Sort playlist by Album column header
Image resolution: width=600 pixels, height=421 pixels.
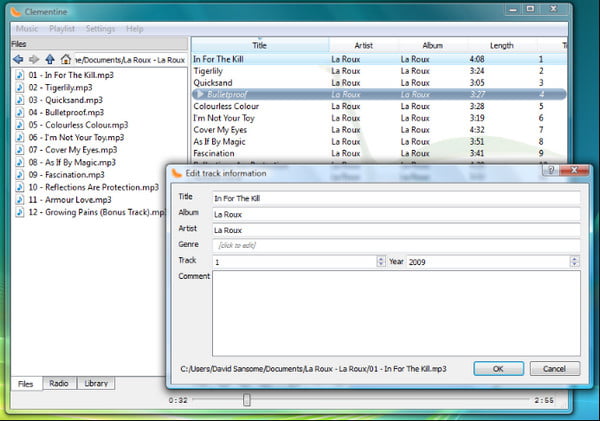(x=433, y=45)
